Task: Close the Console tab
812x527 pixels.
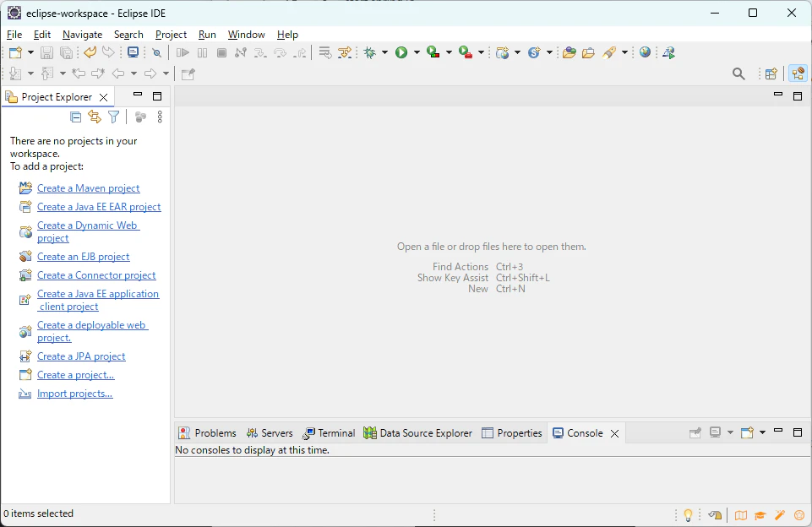Action: [614, 433]
